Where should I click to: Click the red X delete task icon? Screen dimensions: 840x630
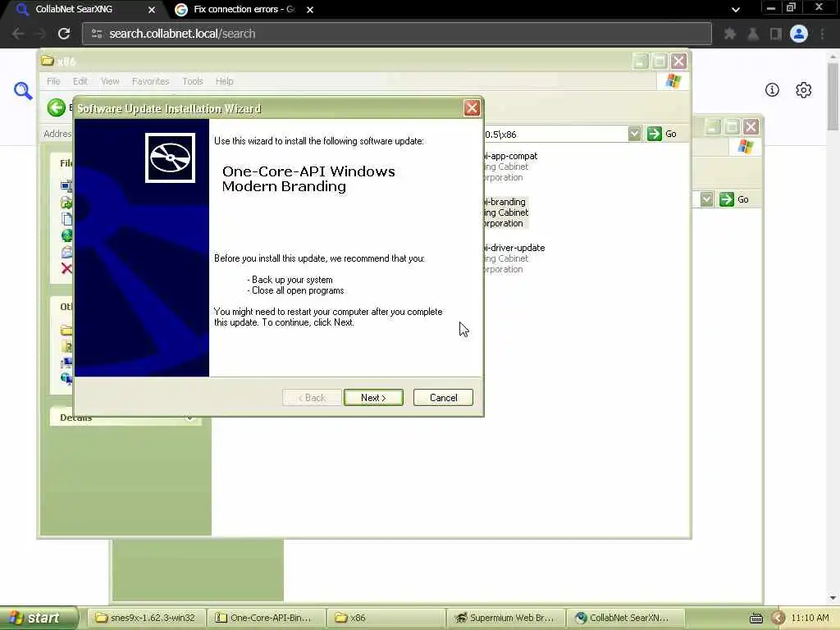(66, 268)
